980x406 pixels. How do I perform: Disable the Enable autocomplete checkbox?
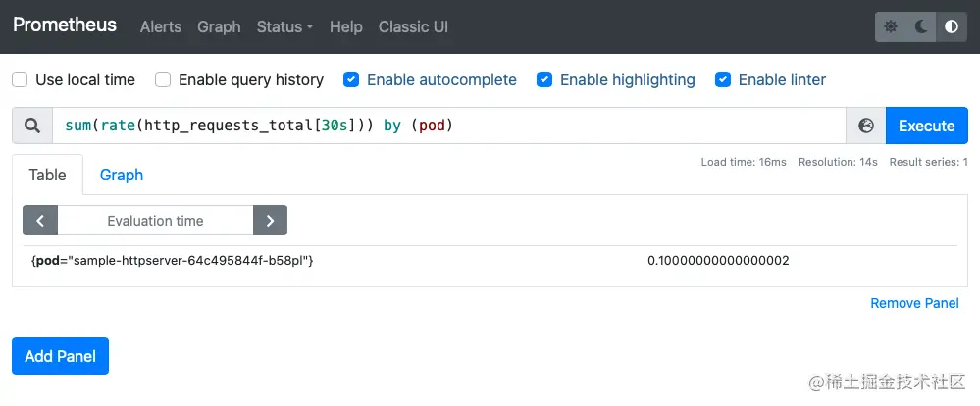(x=351, y=79)
